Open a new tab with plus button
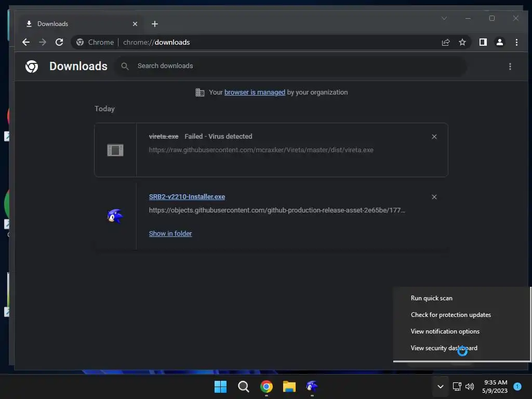Image resolution: width=532 pixels, height=399 pixels. (155, 24)
